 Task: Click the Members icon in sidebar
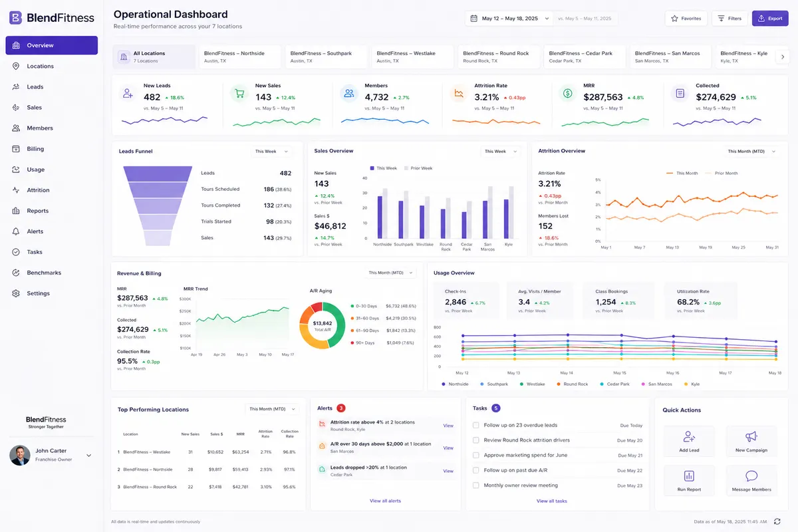(16, 128)
